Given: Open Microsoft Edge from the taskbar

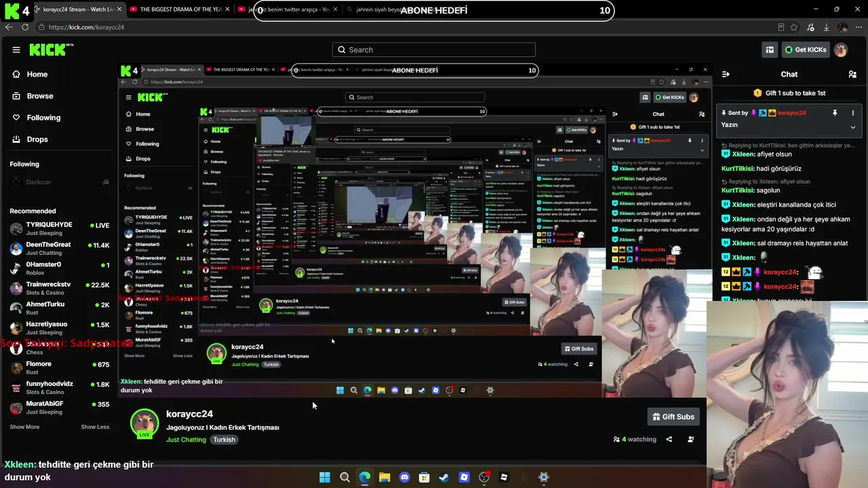Looking at the screenshot, I should point(365,477).
